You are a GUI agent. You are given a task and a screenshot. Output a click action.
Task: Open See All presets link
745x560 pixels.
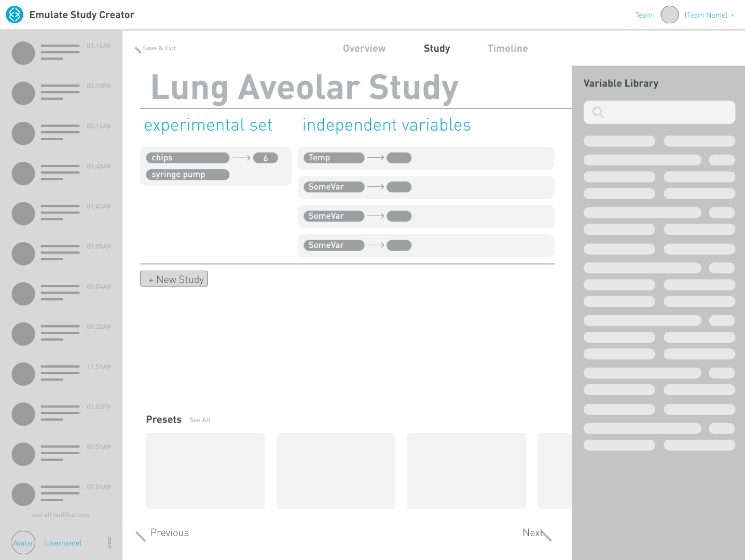(x=200, y=420)
